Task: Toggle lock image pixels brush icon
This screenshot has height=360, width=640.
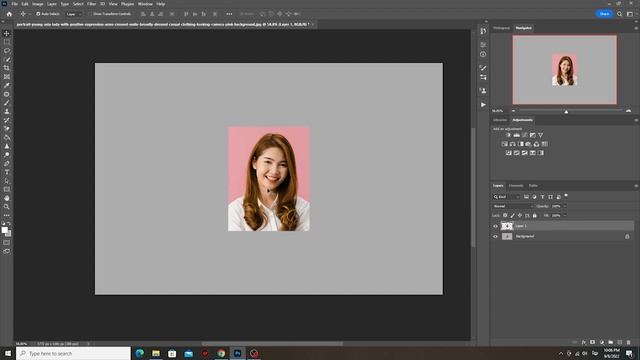Action: pos(512,216)
